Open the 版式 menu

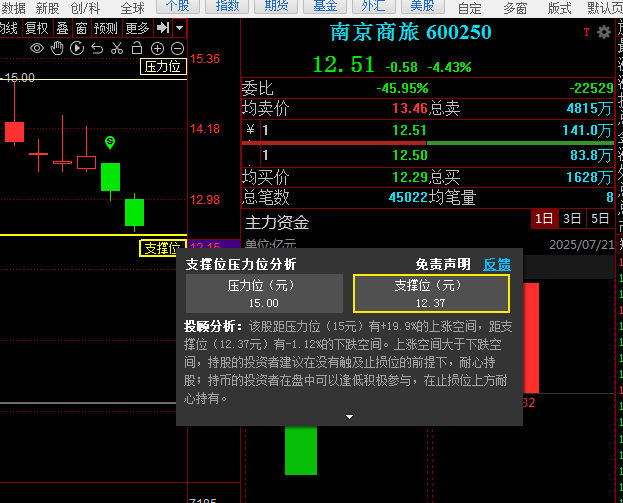[x=559, y=8]
